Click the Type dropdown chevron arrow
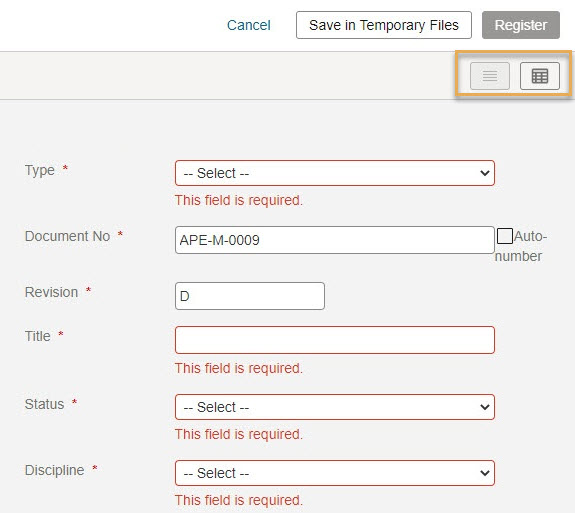Screen dimensions: 575x513 tap(485, 173)
